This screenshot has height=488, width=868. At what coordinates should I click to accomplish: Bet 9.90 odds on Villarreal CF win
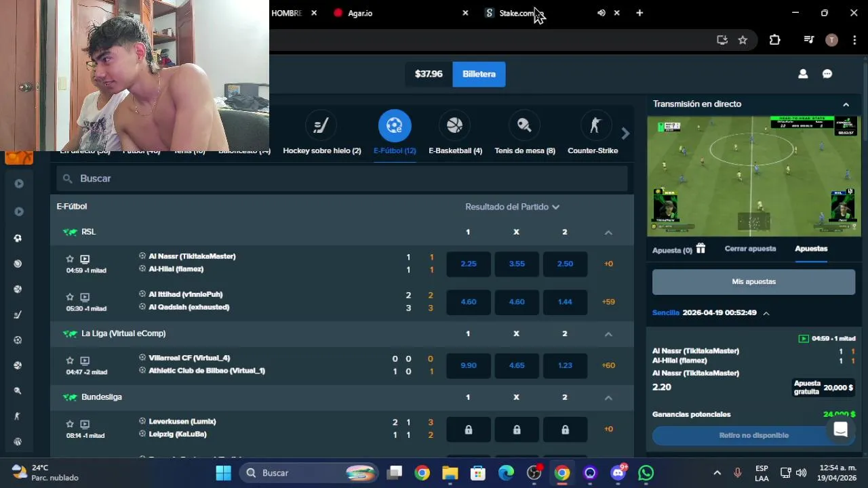[x=469, y=365]
